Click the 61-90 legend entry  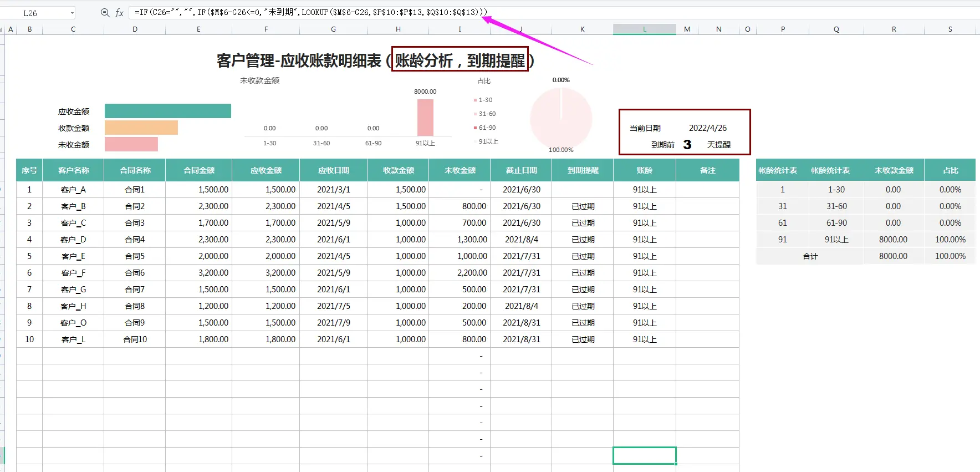pos(484,128)
